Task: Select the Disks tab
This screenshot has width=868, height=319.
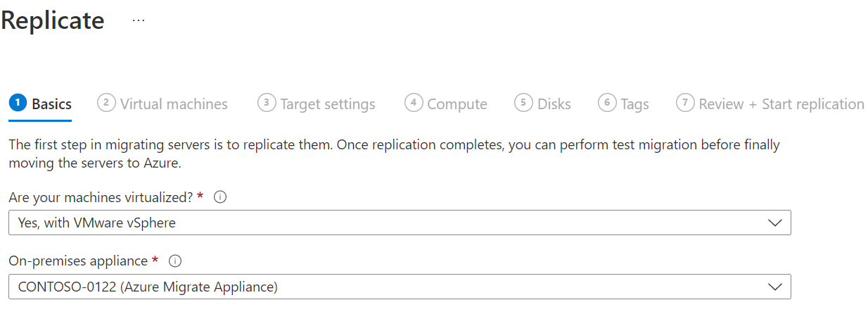Action: pyautogui.click(x=554, y=104)
